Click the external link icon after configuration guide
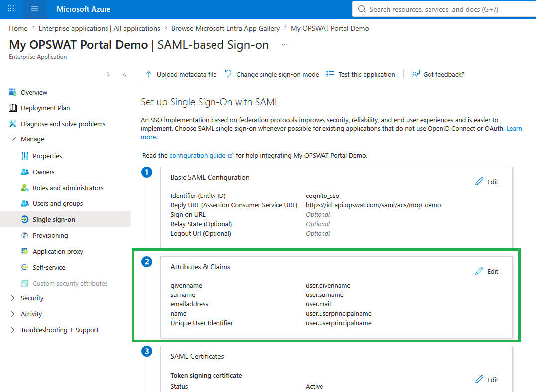 click(231, 155)
